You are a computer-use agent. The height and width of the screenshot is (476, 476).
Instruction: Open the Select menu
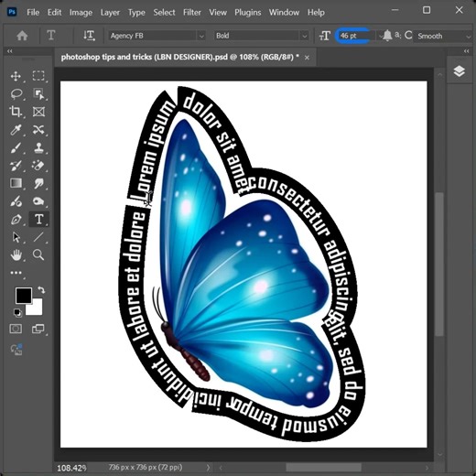[x=164, y=13]
